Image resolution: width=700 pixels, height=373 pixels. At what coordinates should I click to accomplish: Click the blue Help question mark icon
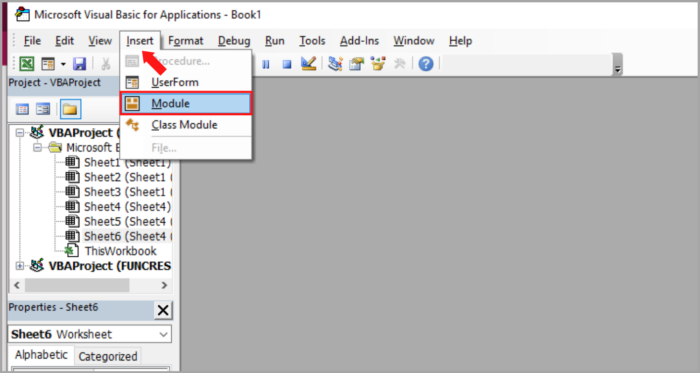click(x=426, y=64)
